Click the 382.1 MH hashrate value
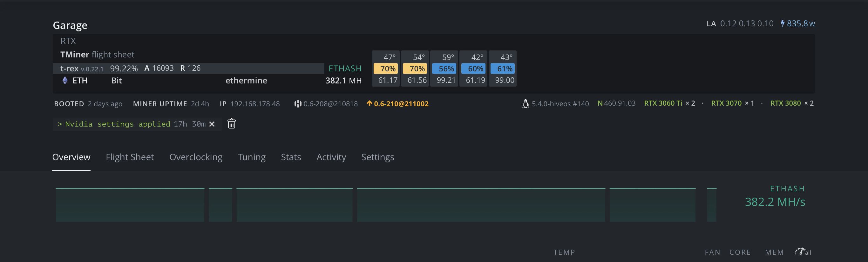The height and width of the screenshot is (262, 868). (343, 81)
